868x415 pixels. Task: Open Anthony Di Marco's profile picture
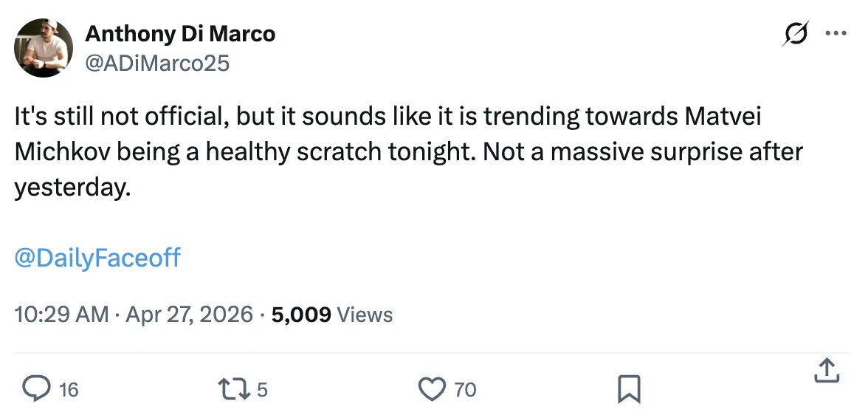[44, 48]
